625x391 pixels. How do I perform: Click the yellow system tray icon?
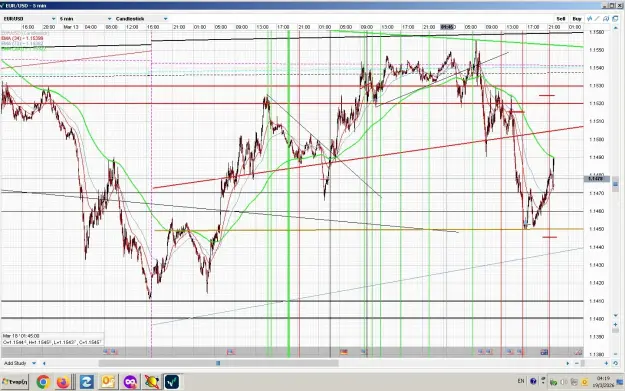[x=585, y=381]
